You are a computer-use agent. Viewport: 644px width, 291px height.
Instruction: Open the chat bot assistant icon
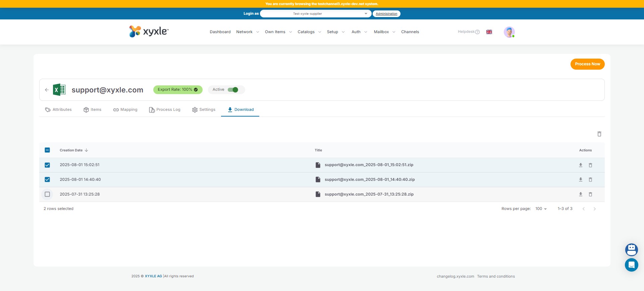[631, 249]
